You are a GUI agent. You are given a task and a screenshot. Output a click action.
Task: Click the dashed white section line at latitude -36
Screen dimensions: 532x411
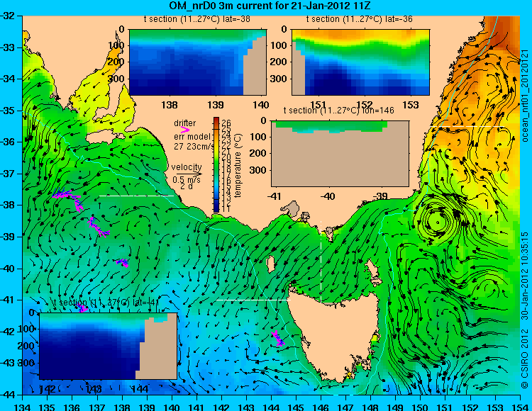coord(467,126)
